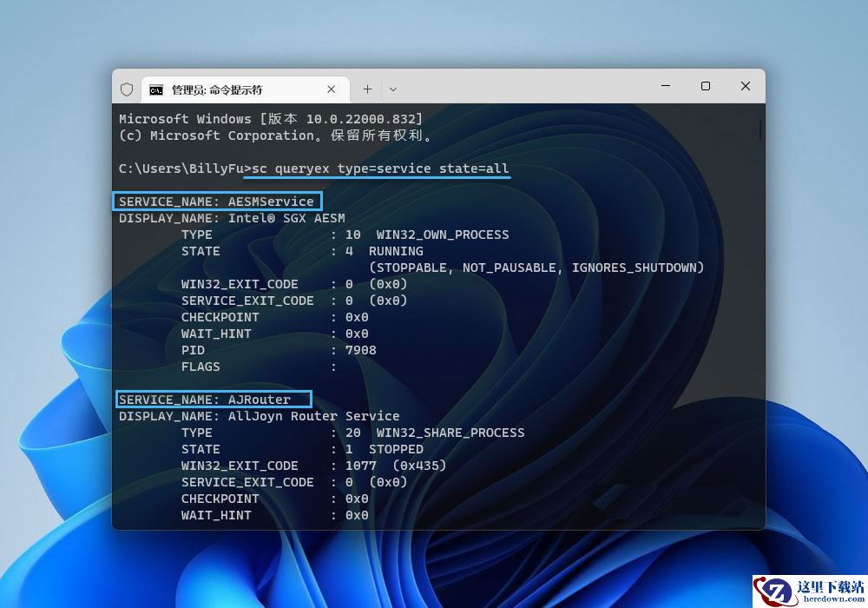The height and width of the screenshot is (608, 868).
Task: Click the cmd icon on the terminal tab
Action: 156,89
